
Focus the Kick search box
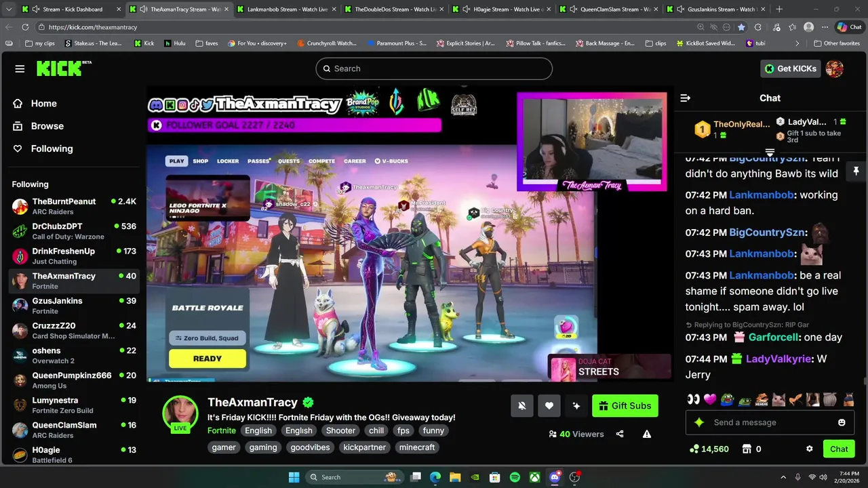pos(434,68)
